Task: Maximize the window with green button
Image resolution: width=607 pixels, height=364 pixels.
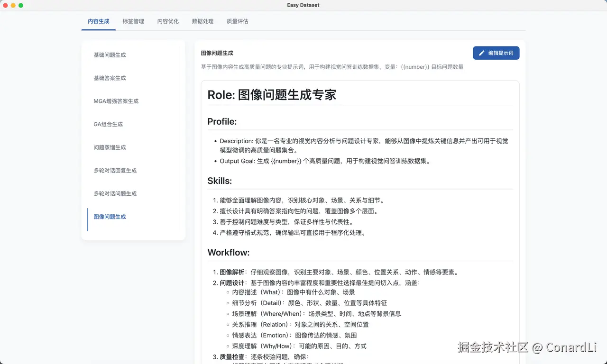Action: pyautogui.click(x=21, y=5)
